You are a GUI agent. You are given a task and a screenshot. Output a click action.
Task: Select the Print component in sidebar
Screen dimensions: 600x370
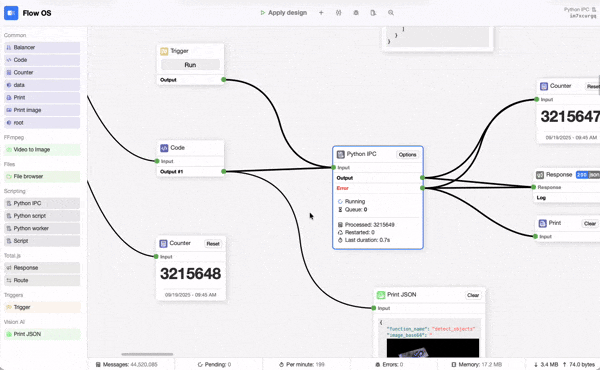42,98
